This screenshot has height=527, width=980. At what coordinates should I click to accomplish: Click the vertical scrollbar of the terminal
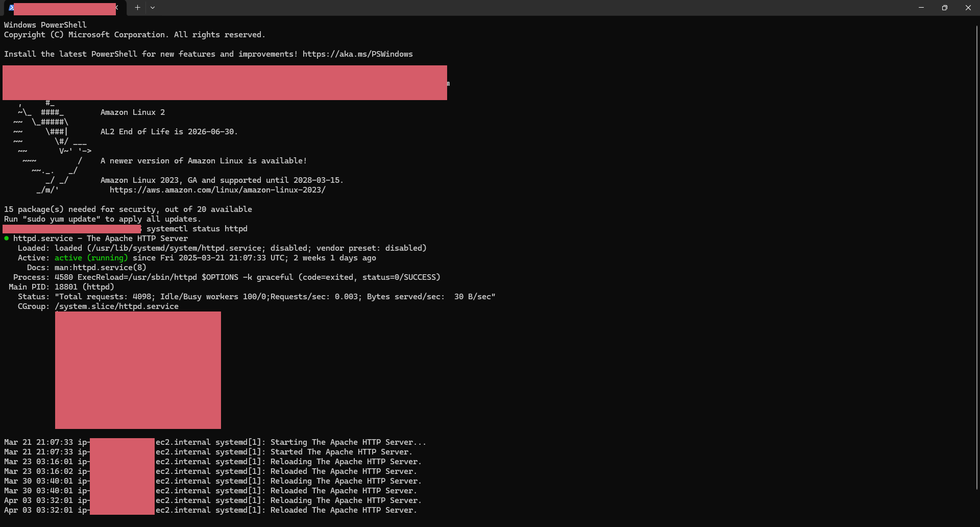[x=976, y=255]
